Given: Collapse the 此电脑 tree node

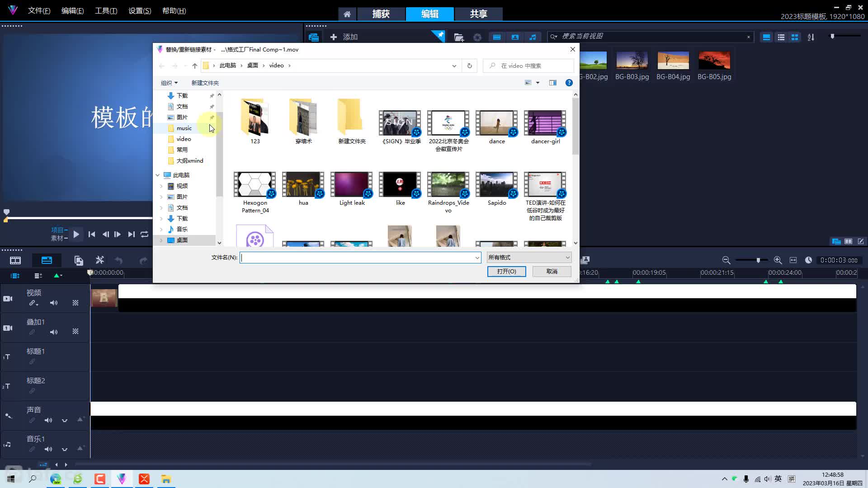Looking at the screenshot, I should tap(158, 175).
